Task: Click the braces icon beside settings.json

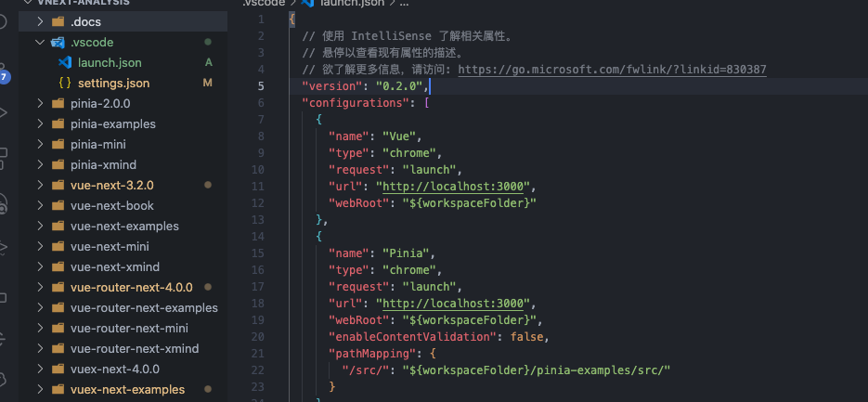Action: (x=65, y=83)
